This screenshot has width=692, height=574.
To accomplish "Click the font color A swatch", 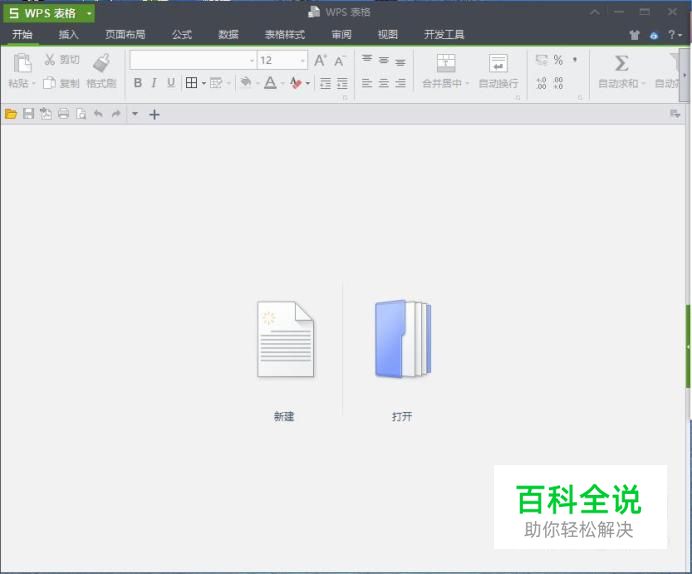I will point(269,84).
